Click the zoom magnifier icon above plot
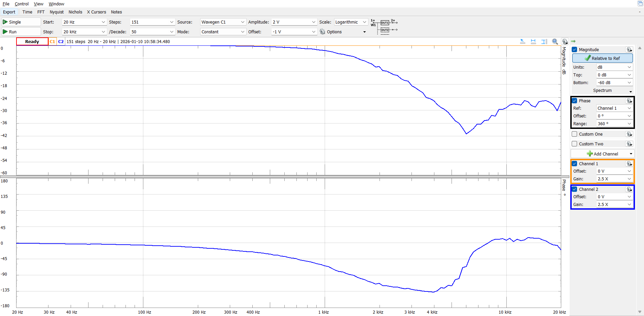The height and width of the screenshot is (316, 644). [555, 41]
